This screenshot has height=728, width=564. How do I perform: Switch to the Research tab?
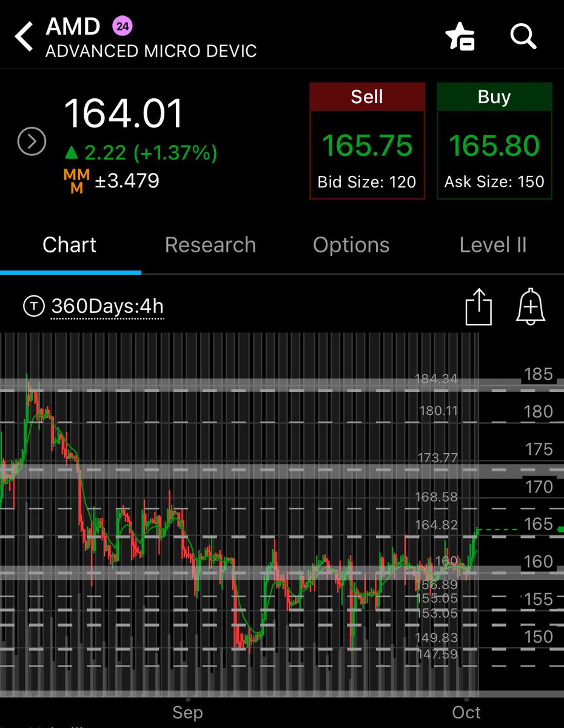pos(210,245)
